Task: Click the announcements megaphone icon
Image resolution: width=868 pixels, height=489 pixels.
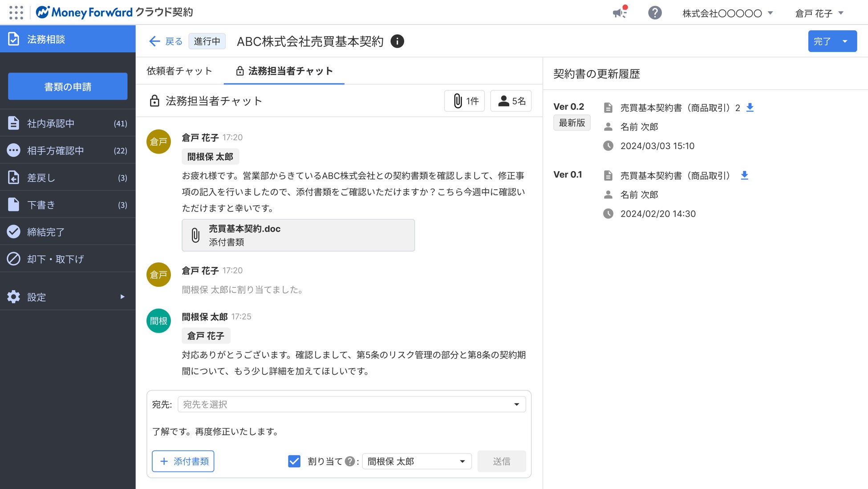Action: (x=620, y=13)
